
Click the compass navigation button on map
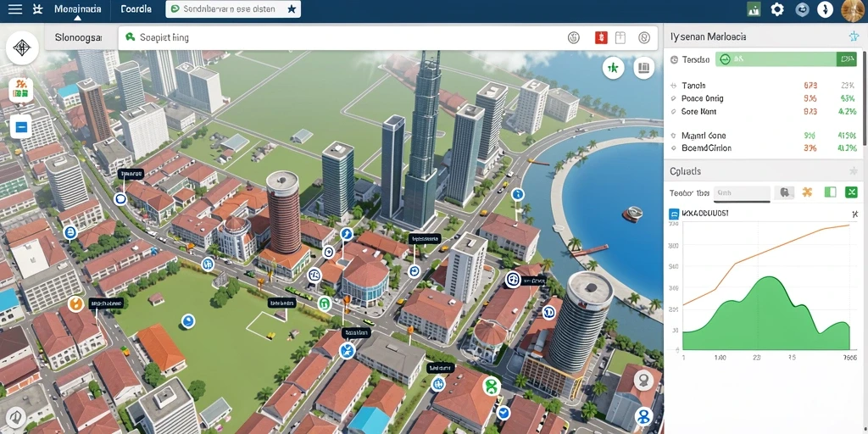pos(21,48)
